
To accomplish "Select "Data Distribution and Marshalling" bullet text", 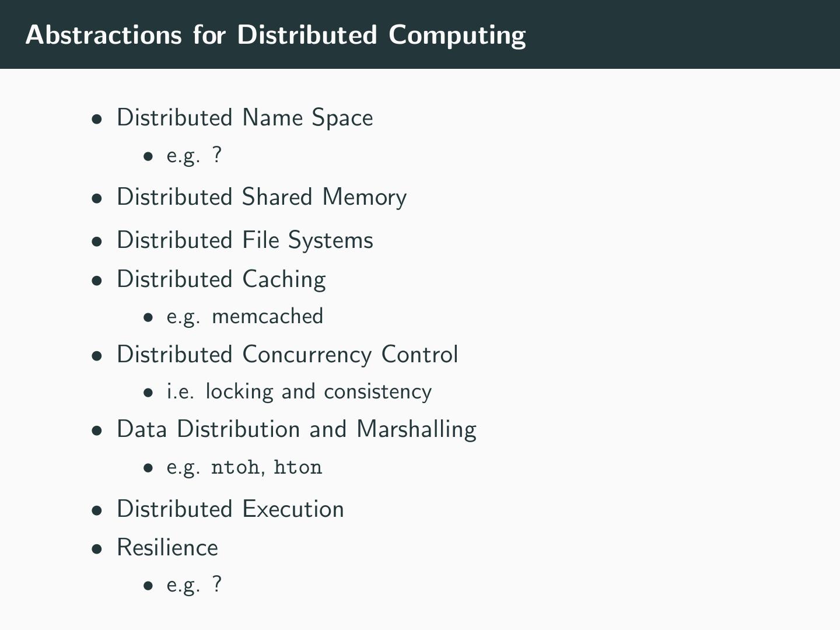I will pyautogui.click(x=296, y=429).
